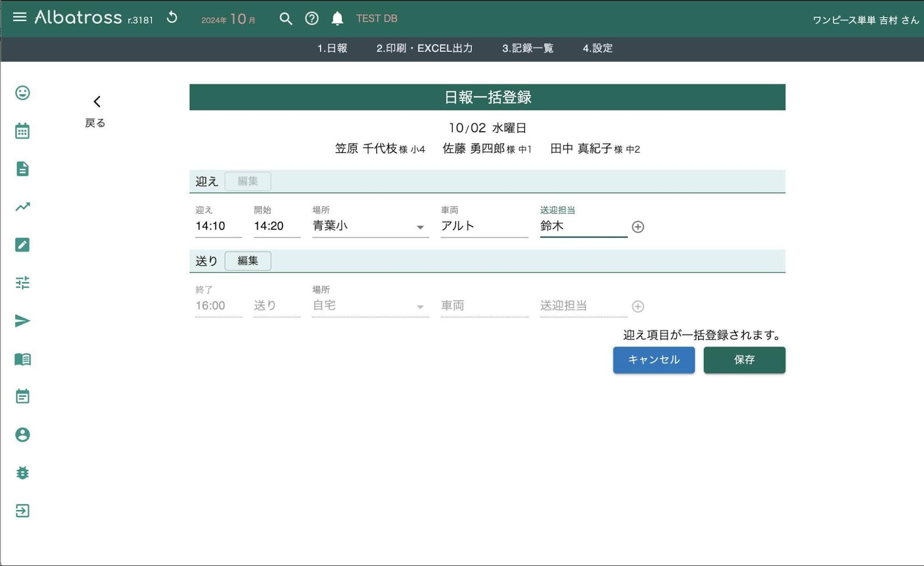
Task: Open the paper plane send sidebar icon
Action: 22,320
